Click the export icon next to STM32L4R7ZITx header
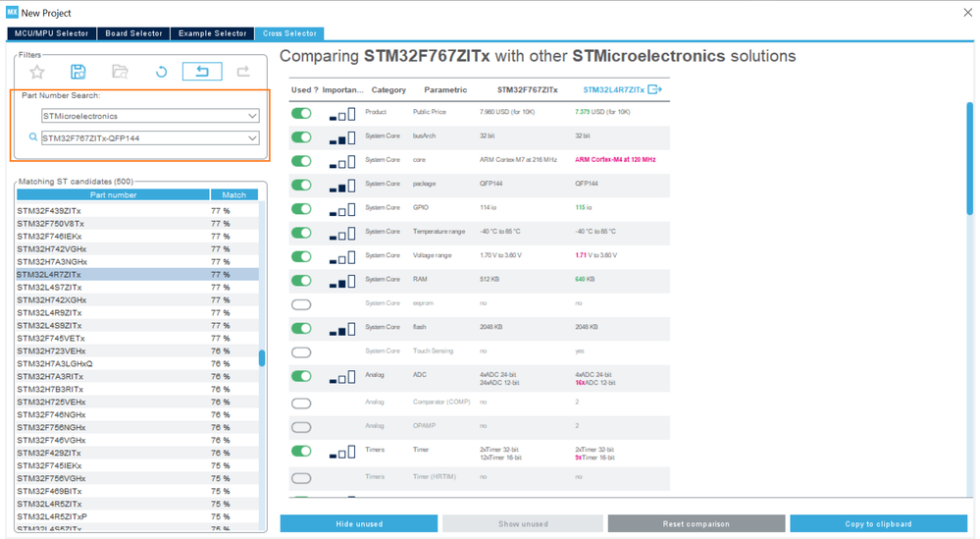The width and height of the screenshot is (980, 539). pos(654,89)
